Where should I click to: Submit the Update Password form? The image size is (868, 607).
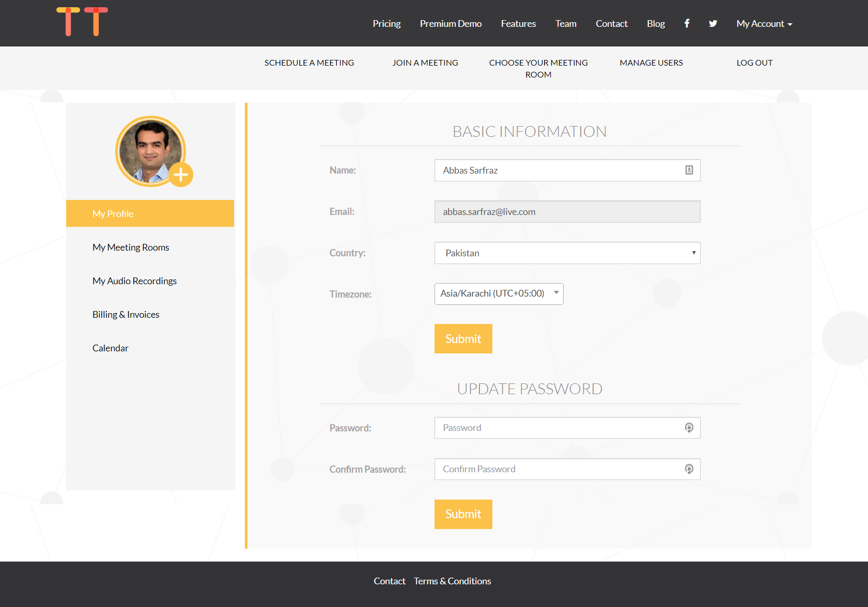pos(463,514)
